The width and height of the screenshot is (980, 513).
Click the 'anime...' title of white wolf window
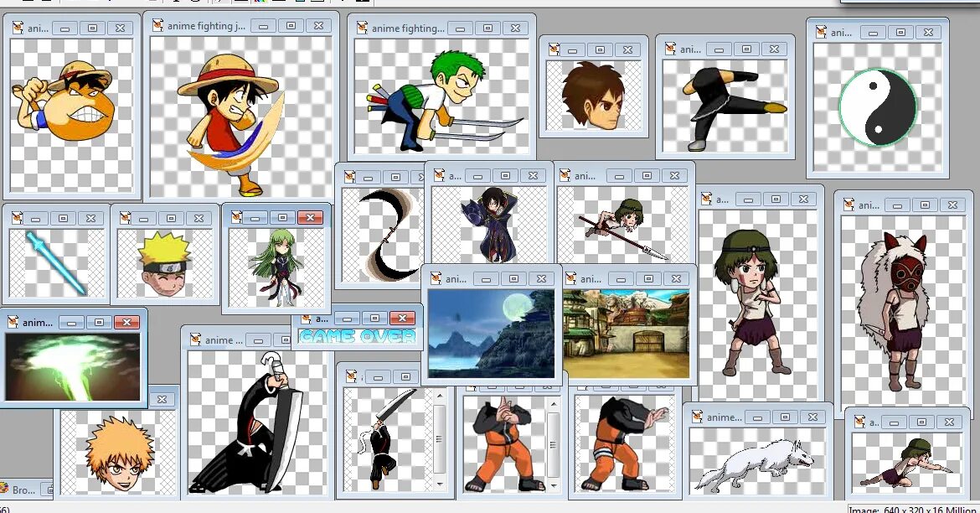(724, 417)
